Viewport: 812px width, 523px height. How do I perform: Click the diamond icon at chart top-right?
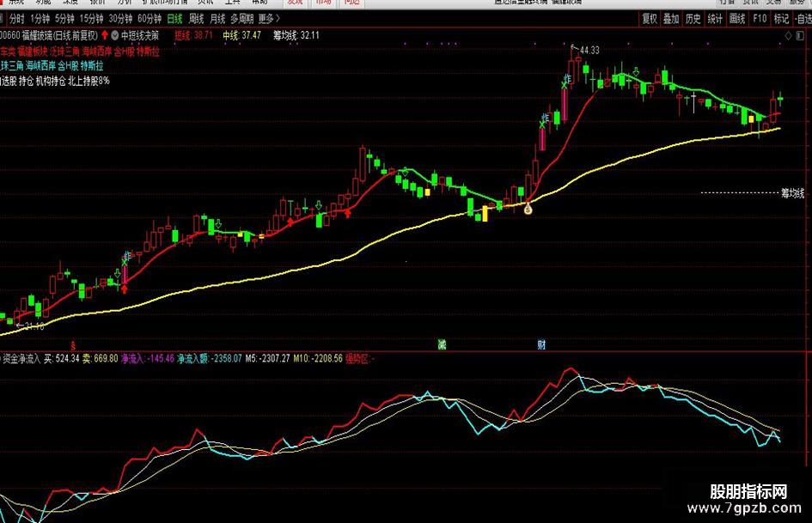789,36
